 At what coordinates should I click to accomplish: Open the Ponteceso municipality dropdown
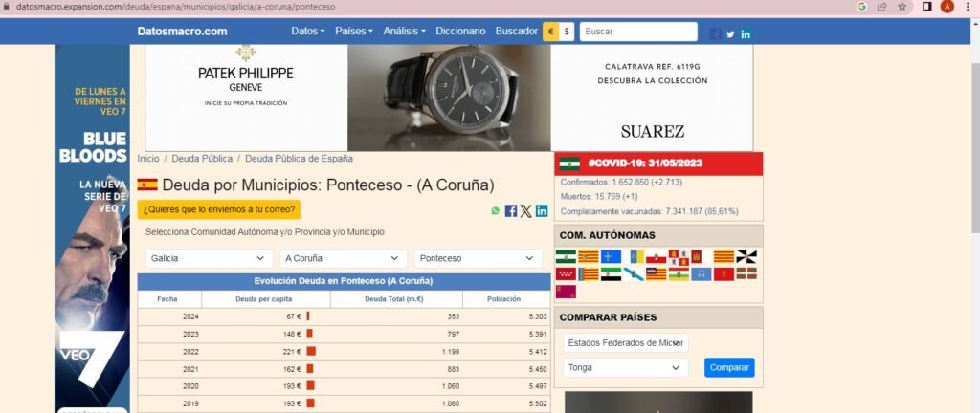(477, 258)
